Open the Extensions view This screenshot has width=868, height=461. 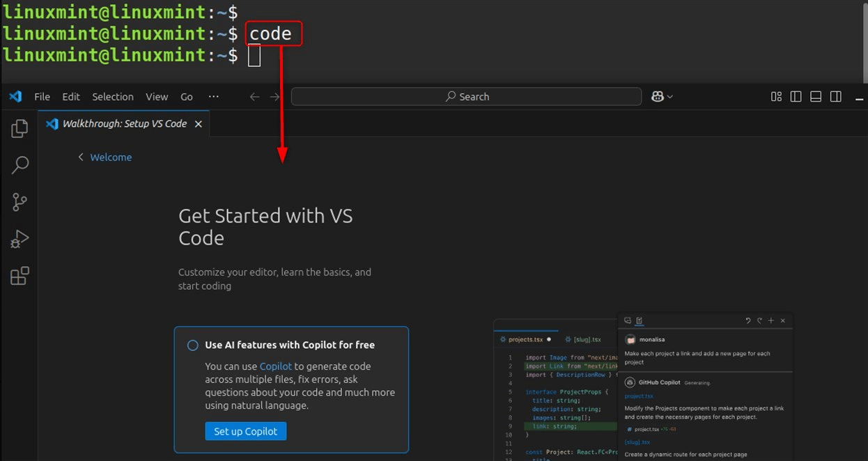[20, 276]
